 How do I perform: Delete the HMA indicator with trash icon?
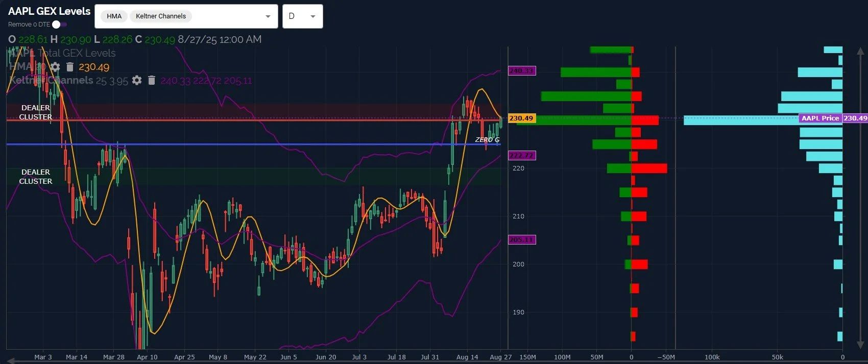pos(70,67)
